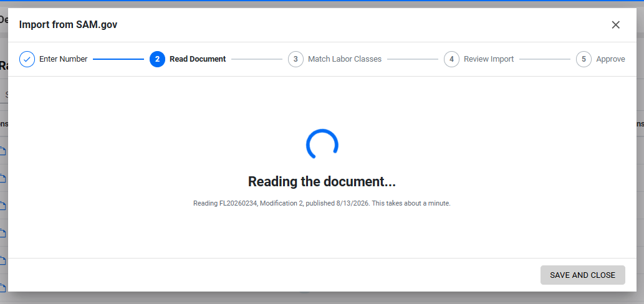Select the completed Enter Number checkmark icon

(x=27, y=59)
